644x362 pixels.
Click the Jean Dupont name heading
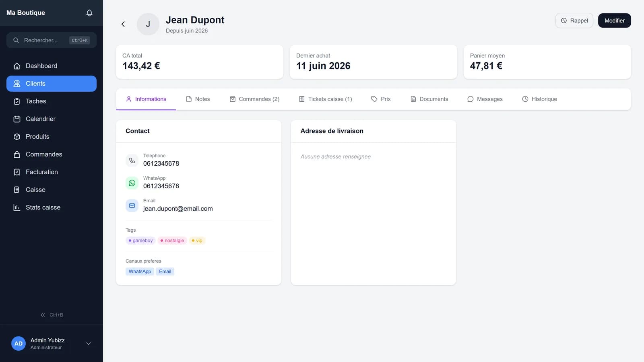pyautogui.click(x=195, y=20)
